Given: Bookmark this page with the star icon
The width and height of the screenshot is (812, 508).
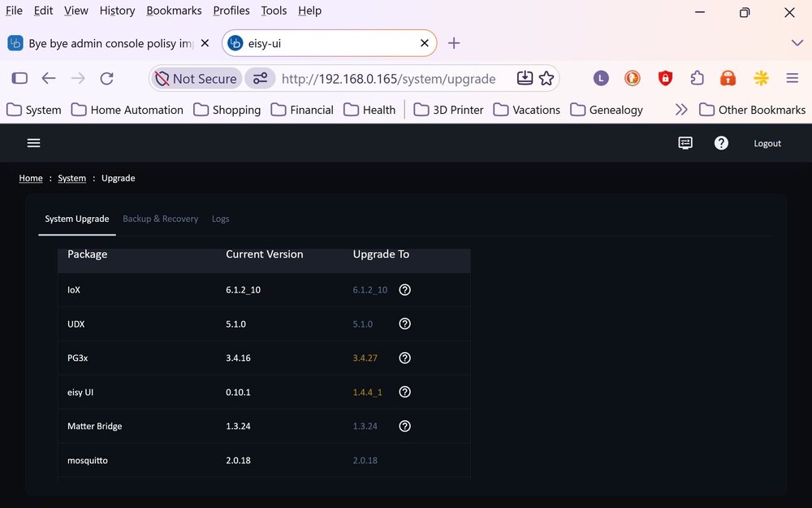Looking at the screenshot, I should 546,78.
